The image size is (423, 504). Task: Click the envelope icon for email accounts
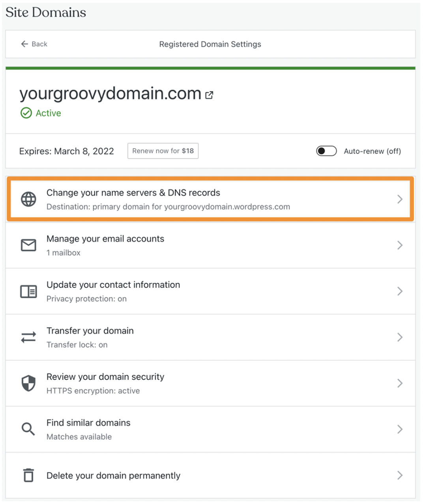pyautogui.click(x=28, y=245)
